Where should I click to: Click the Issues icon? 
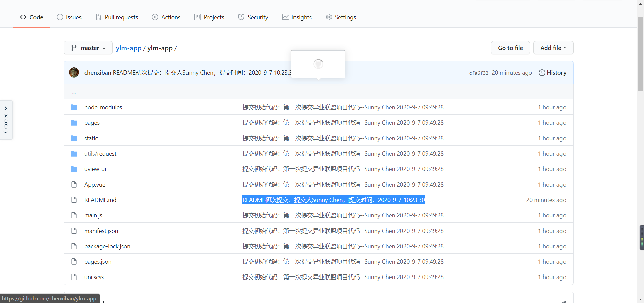[59, 17]
